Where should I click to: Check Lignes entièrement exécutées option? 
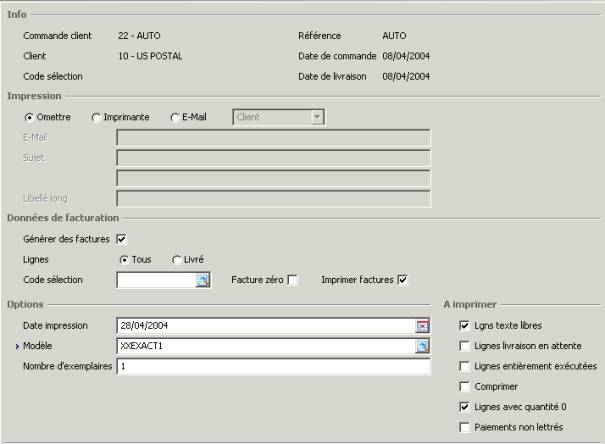tap(464, 366)
